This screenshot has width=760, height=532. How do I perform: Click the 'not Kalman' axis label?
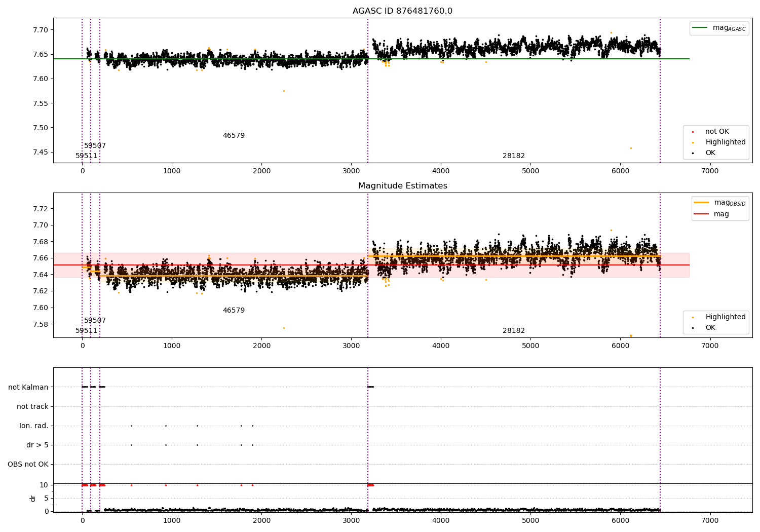click(28, 388)
